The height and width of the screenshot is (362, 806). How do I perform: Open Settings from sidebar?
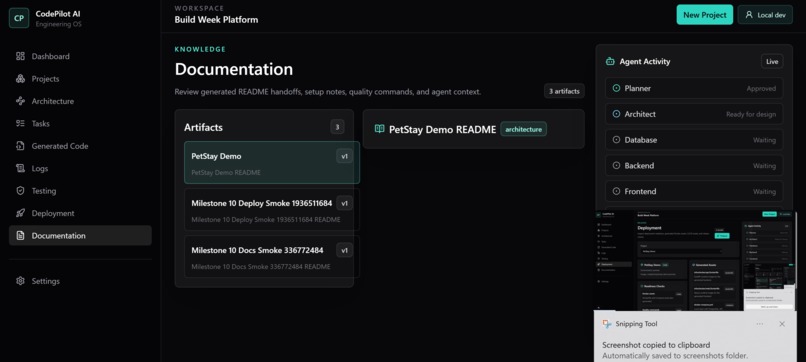pos(80,281)
